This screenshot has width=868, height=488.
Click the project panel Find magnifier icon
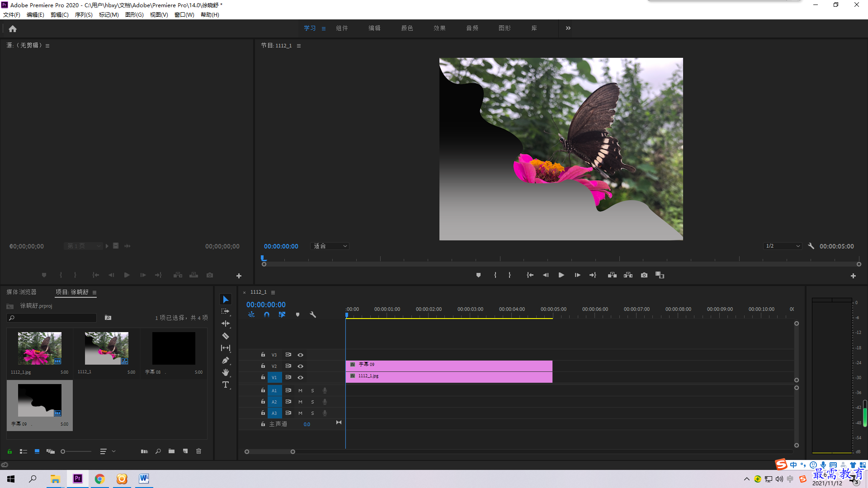158,451
